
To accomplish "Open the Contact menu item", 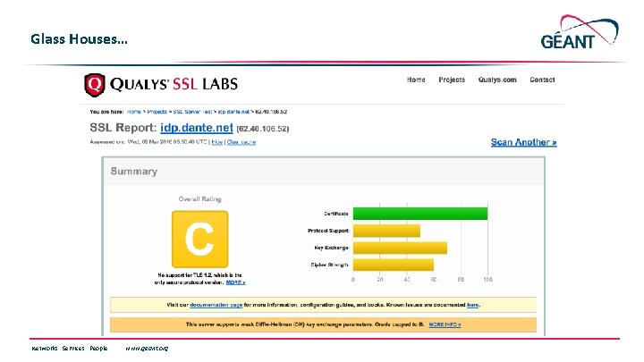I will pos(542,80).
